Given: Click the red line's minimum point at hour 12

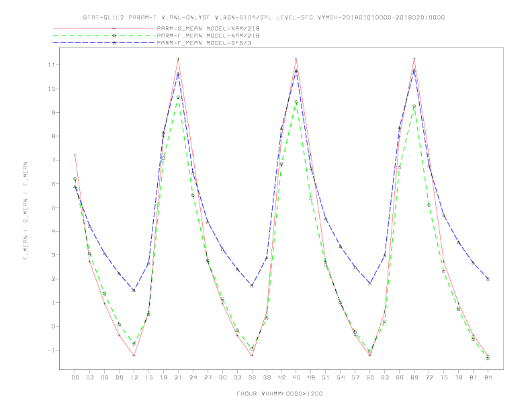Looking at the screenshot, I should [x=134, y=355].
